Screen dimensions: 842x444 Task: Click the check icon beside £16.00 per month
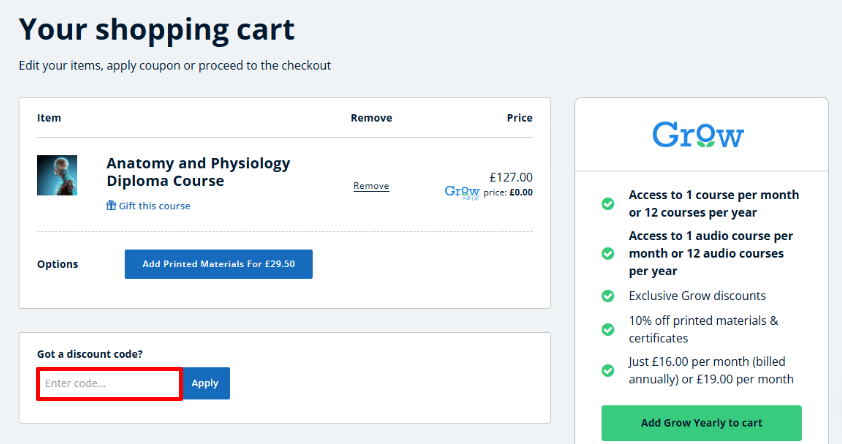(x=608, y=370)
